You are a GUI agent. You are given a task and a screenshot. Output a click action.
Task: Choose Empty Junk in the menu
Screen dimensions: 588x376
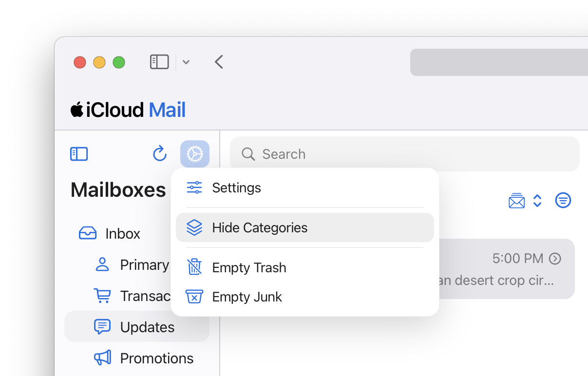click(x=304, y=297)
